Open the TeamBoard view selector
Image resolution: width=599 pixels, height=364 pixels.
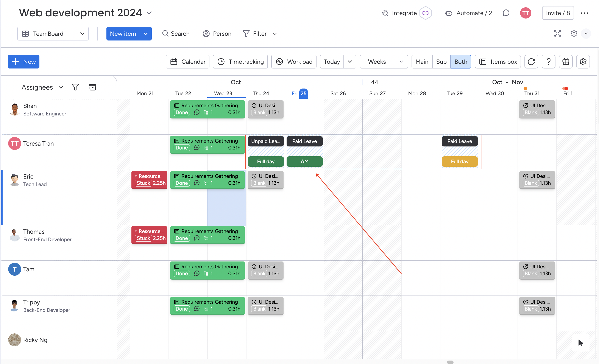[x=53, y=34]
